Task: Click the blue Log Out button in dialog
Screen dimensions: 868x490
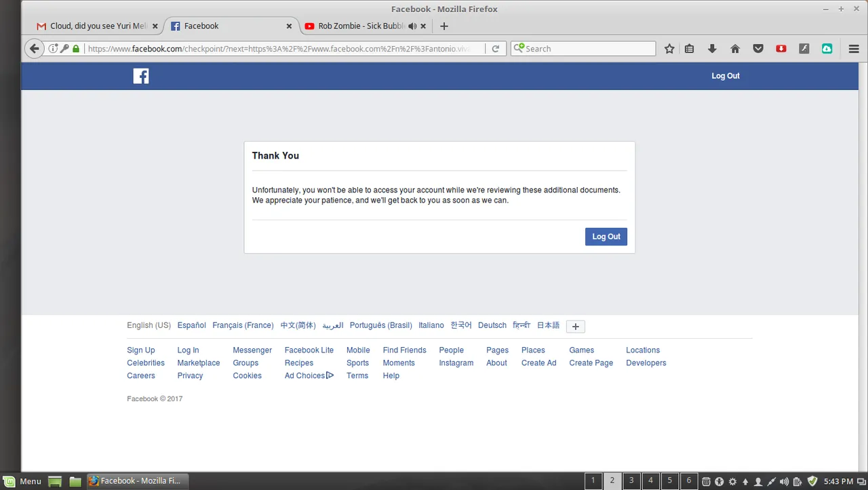Action: tap(606, 237)
